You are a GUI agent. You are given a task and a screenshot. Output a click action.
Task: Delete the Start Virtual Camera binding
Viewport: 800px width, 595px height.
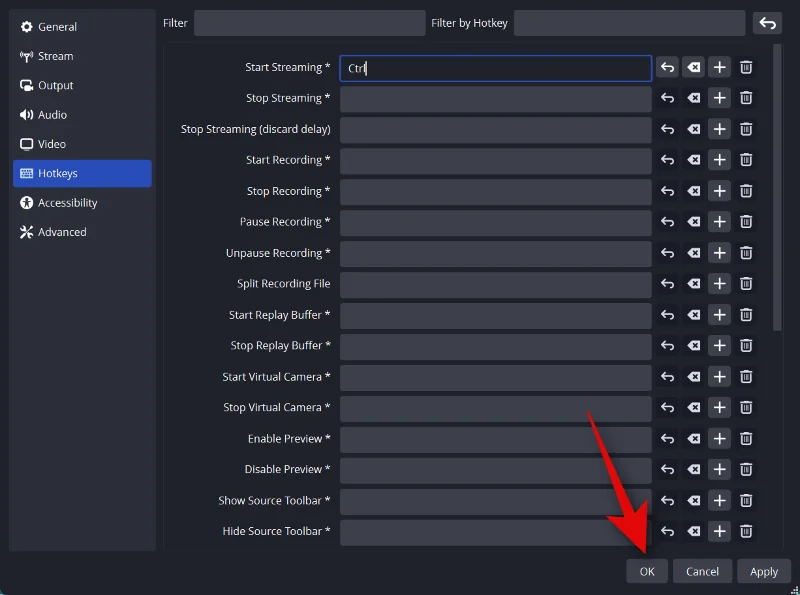tap(746, 377)
